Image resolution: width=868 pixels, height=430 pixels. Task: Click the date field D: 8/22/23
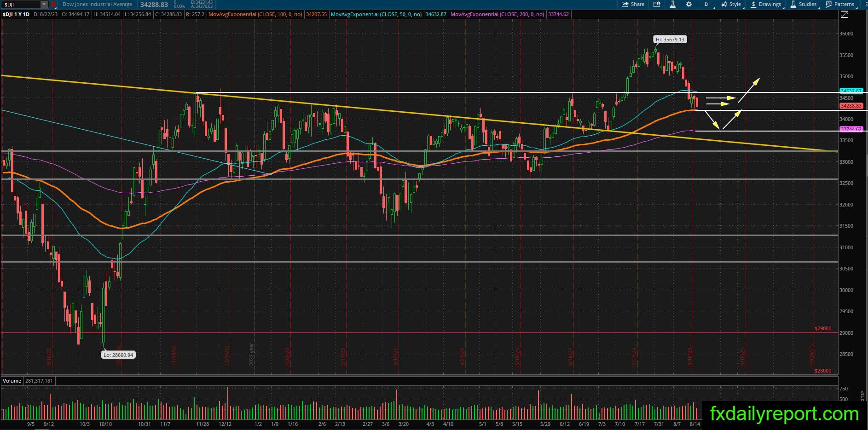45,14
